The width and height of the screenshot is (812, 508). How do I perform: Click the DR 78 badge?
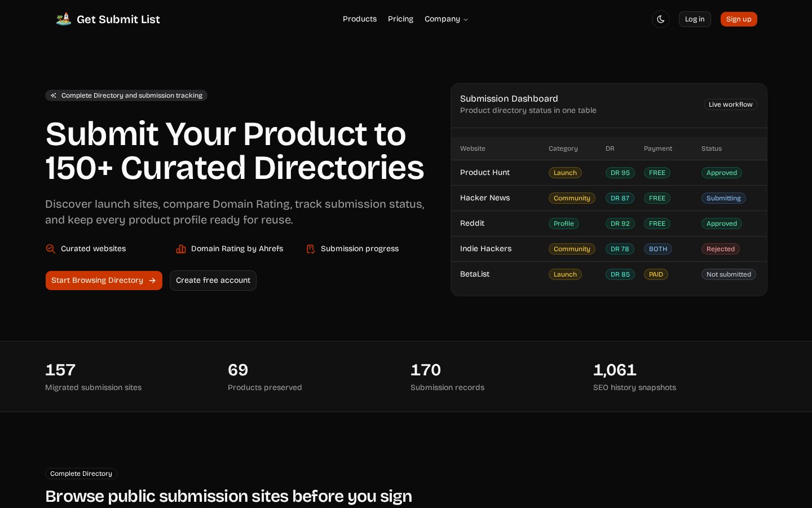[620, 249]
